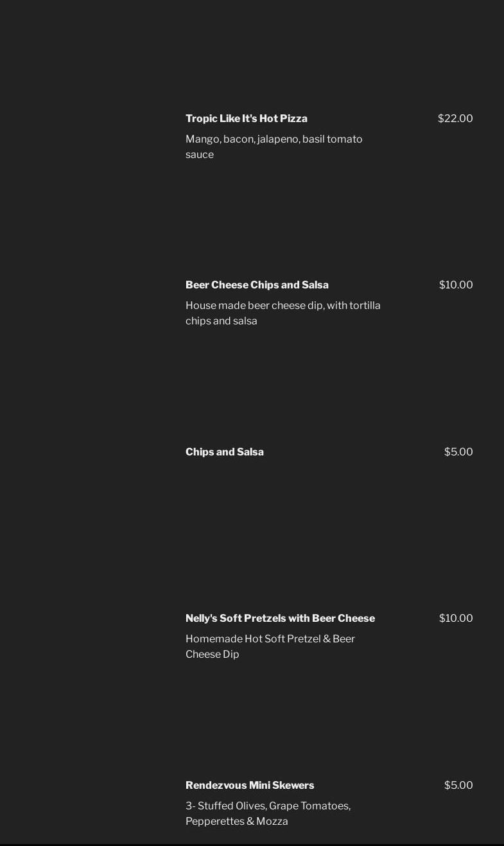Click the $5.00 price for Mini Skewers
The width and height of the screenshot is (504, 846).
point(458,786)
